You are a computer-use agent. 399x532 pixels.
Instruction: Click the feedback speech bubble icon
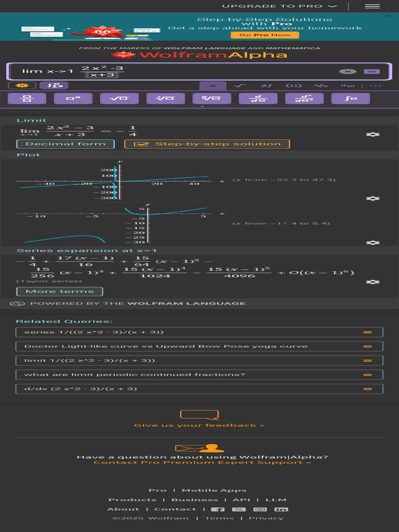(x=199, y=415)
